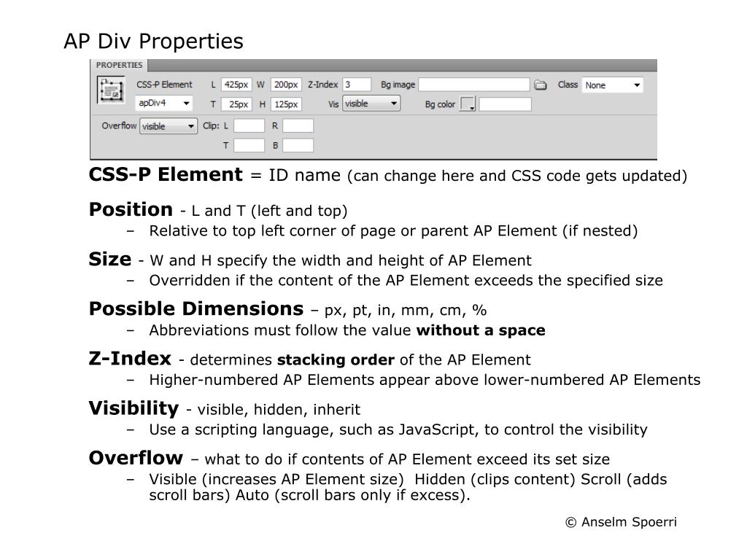Open the Overflow visible dropdown
Viewport: 747px width, 560px height.
[x=169, y=126]
